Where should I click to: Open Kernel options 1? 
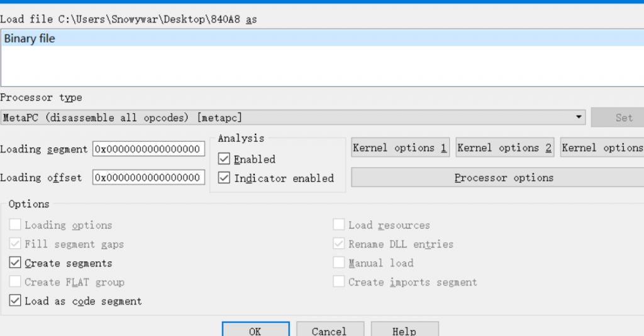400,148
